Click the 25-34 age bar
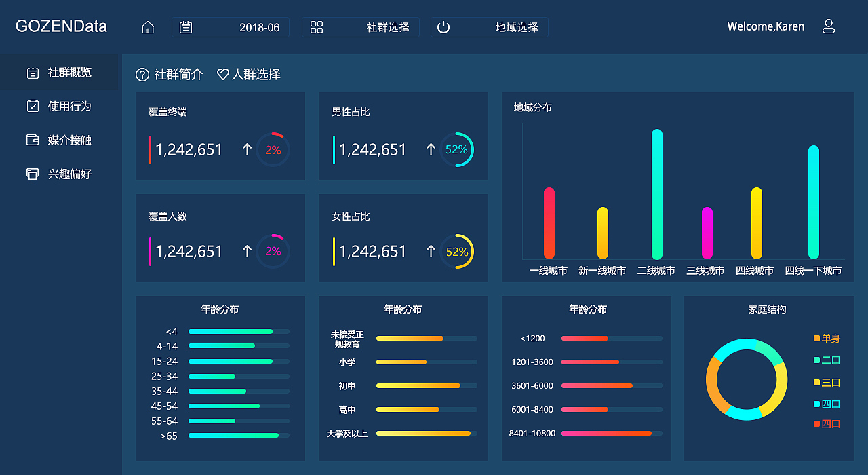The height and width of the screenshot is (475, 868). (239, 376)
